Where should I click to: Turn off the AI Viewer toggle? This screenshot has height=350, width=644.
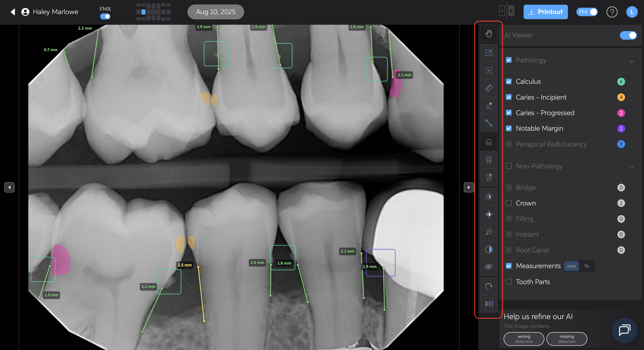pyautogui.click(x=628, y=35)
